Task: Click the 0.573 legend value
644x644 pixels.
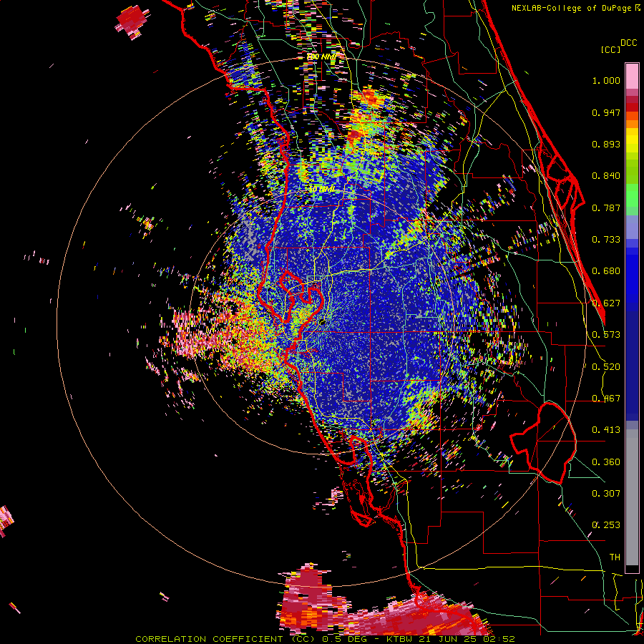Action: click(606, 335)
